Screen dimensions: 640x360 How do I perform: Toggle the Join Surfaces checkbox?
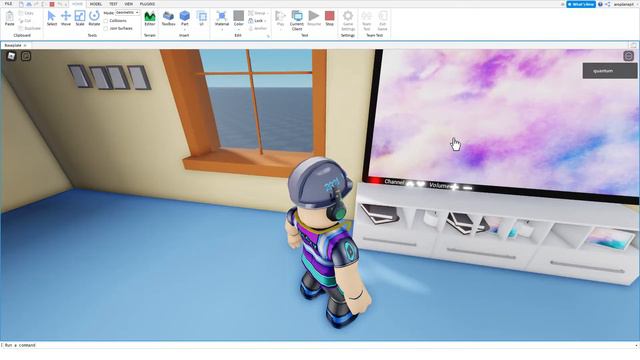[106, 28]
